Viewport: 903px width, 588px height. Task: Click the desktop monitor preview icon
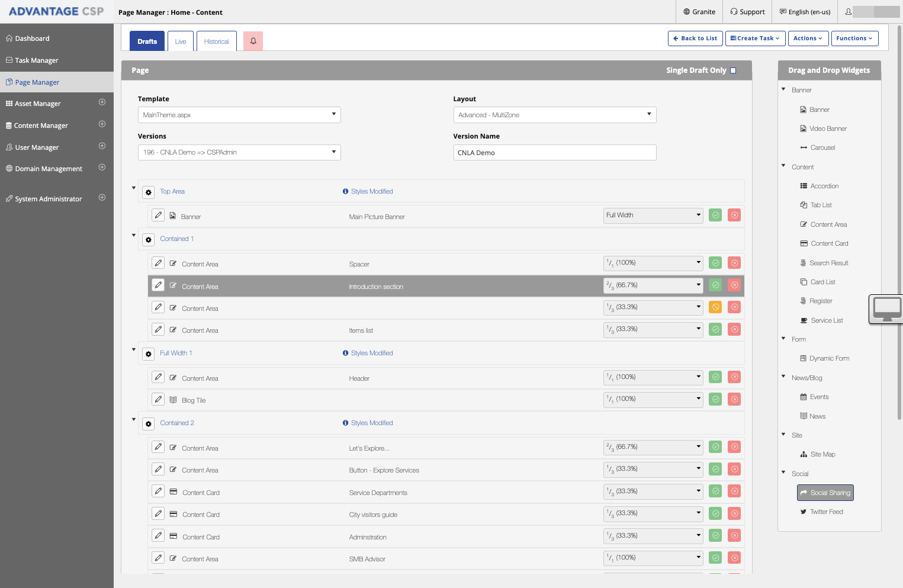point(886,309)
